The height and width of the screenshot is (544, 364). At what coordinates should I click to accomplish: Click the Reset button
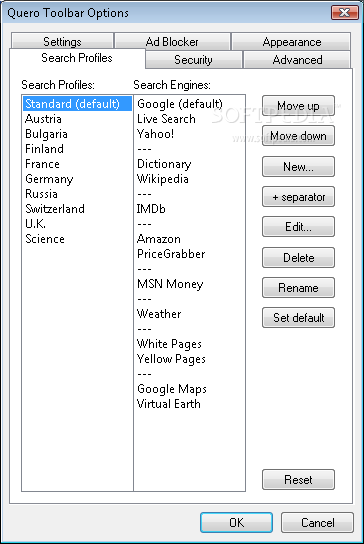click(x=298, y=479)
